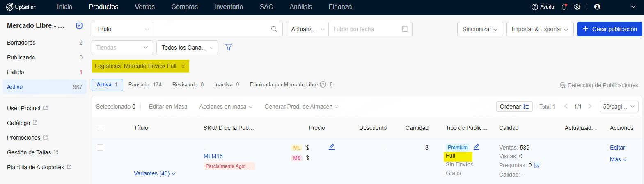
Task: Select the Activa tab
Action: click(107, 84)
